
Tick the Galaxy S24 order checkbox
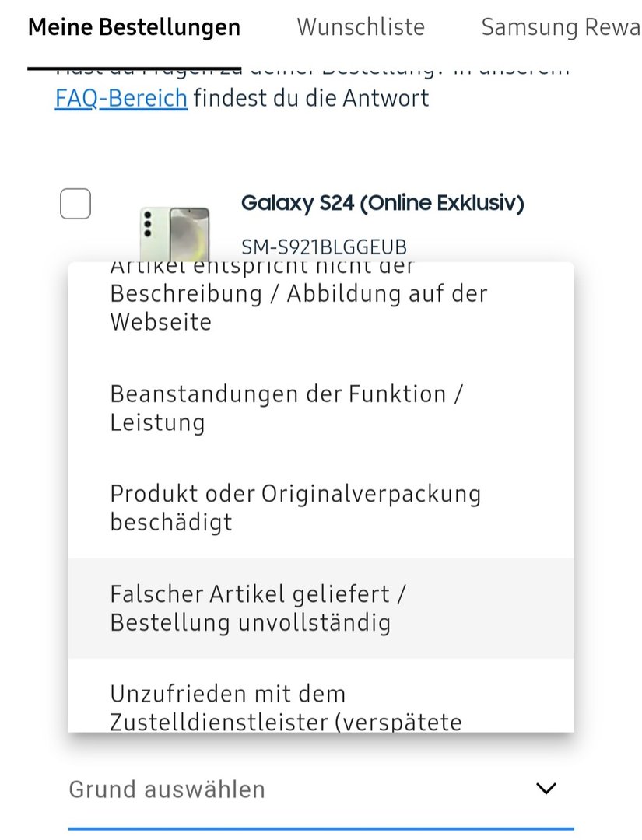[x=75, y=204]
